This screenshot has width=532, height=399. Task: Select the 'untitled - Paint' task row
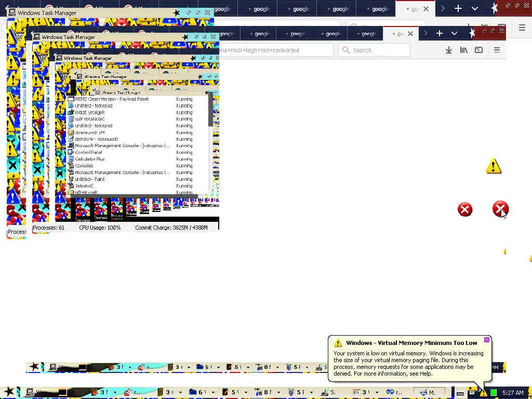click(138, 179)
